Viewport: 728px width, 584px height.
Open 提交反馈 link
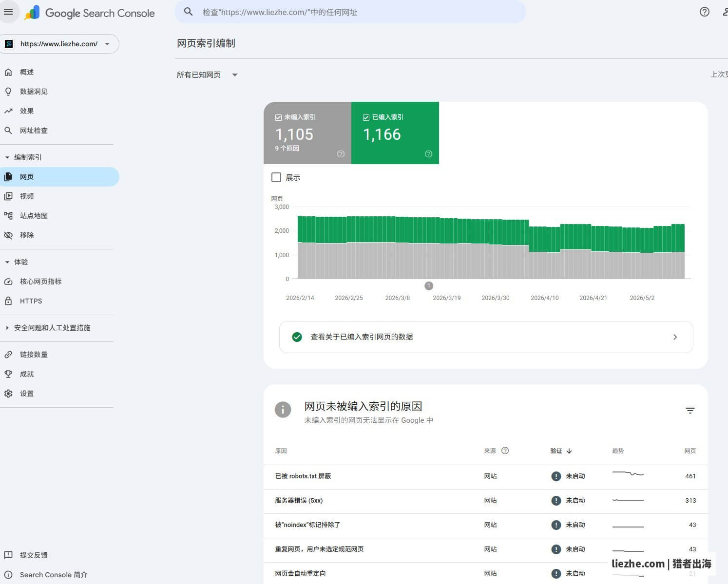coord(34,555)
